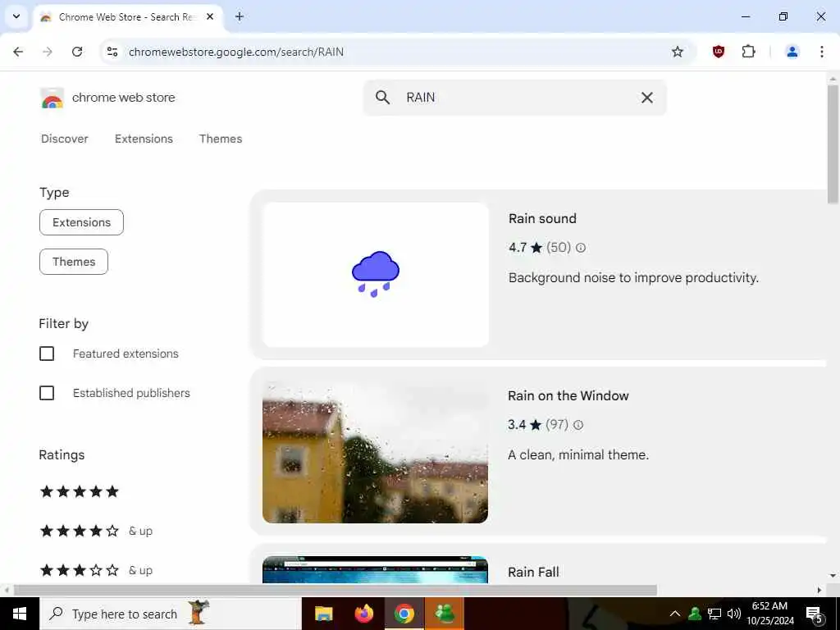Open the Windows Start menu

click(20, 614)
